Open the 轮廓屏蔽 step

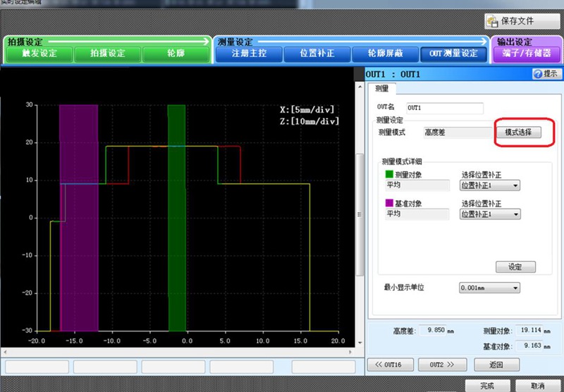click(385, 54)
